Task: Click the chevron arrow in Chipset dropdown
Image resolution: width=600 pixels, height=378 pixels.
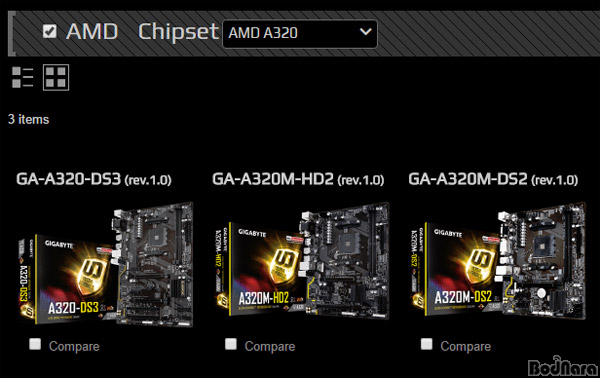Action: (365, 32)
